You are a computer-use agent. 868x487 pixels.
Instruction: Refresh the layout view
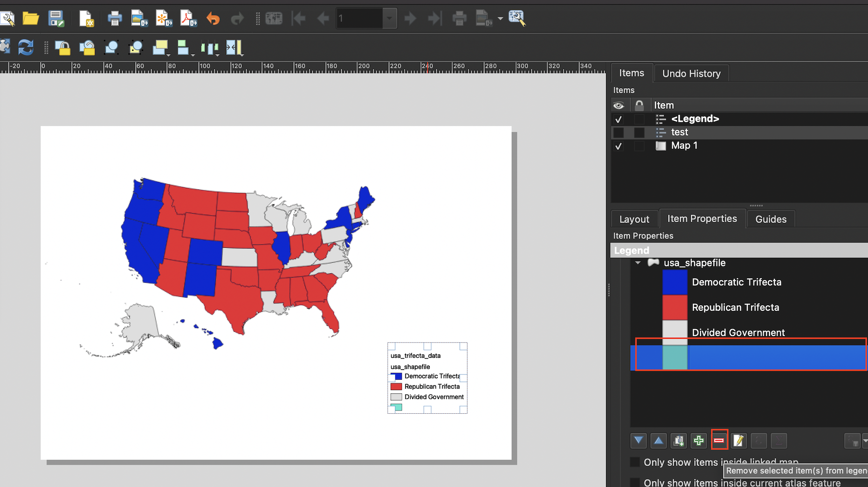pos(26,48)
